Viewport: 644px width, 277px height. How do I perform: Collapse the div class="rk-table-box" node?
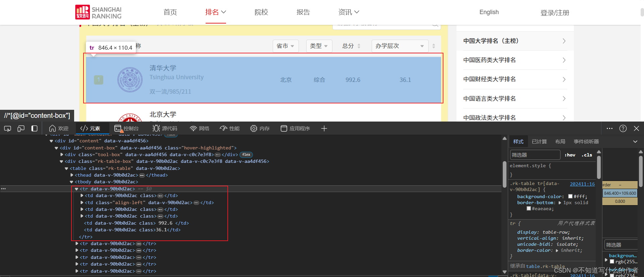coord(61,161)
